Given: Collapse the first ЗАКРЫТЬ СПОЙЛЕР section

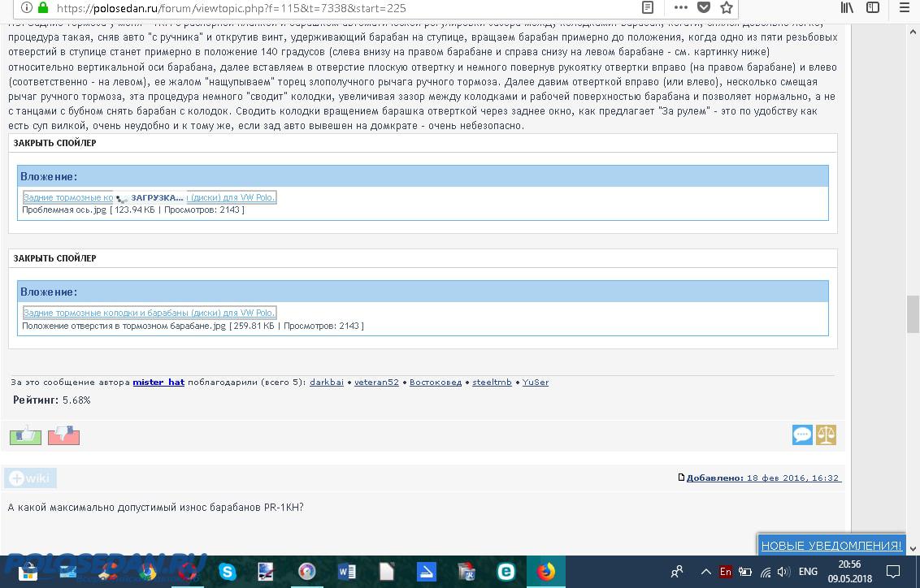Looking at the screenshot, I should point(54,143).
